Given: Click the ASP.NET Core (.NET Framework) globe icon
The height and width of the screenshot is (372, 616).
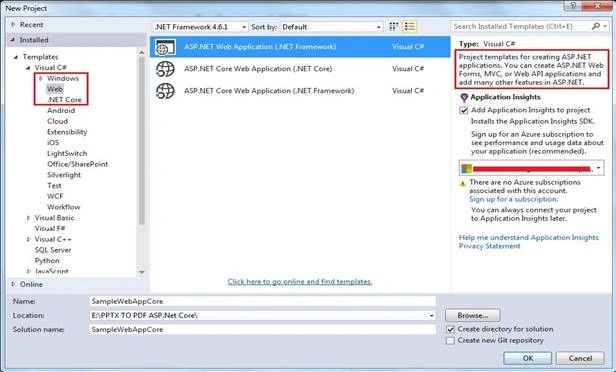Looking at the screenshot, I should tap(165, 91).
